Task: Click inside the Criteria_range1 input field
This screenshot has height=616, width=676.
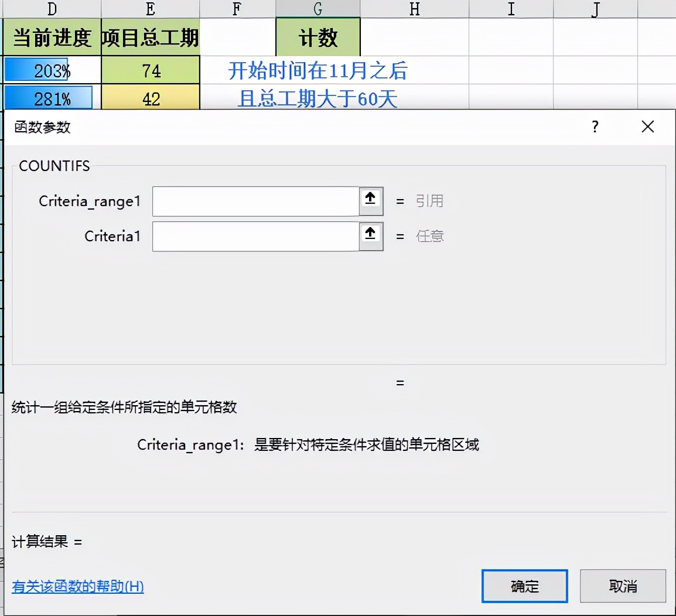Action: pyautogui.click(x=256, y=201)
